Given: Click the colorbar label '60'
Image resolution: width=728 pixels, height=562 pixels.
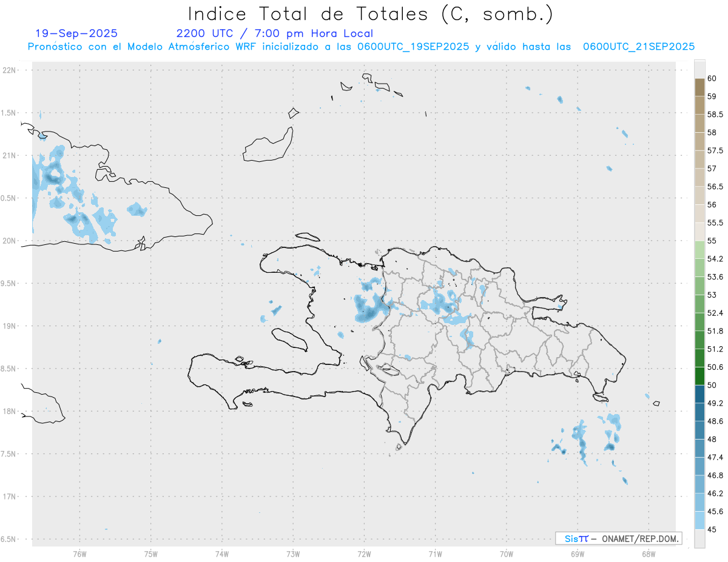Looking at the screenshot, I should 712,78.
